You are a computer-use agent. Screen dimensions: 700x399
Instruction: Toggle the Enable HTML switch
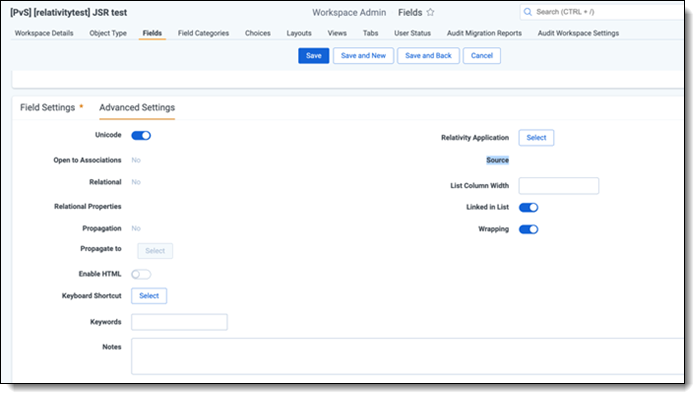coord(141,274)
